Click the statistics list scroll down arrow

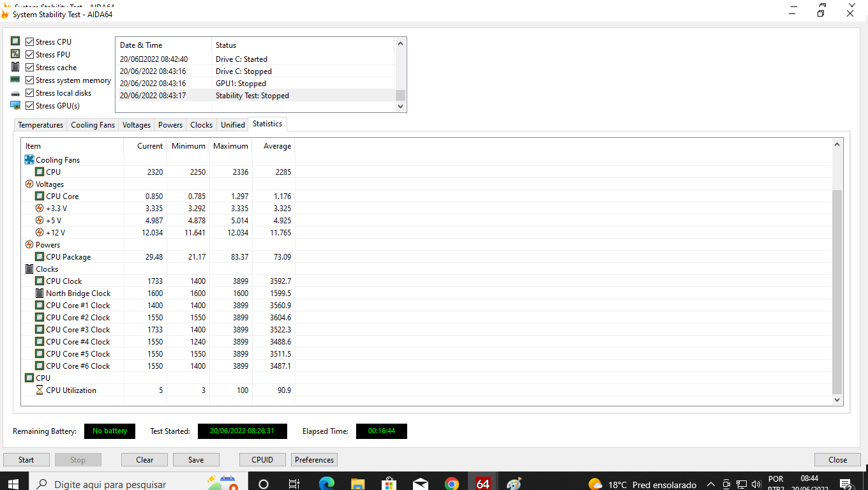837,399
